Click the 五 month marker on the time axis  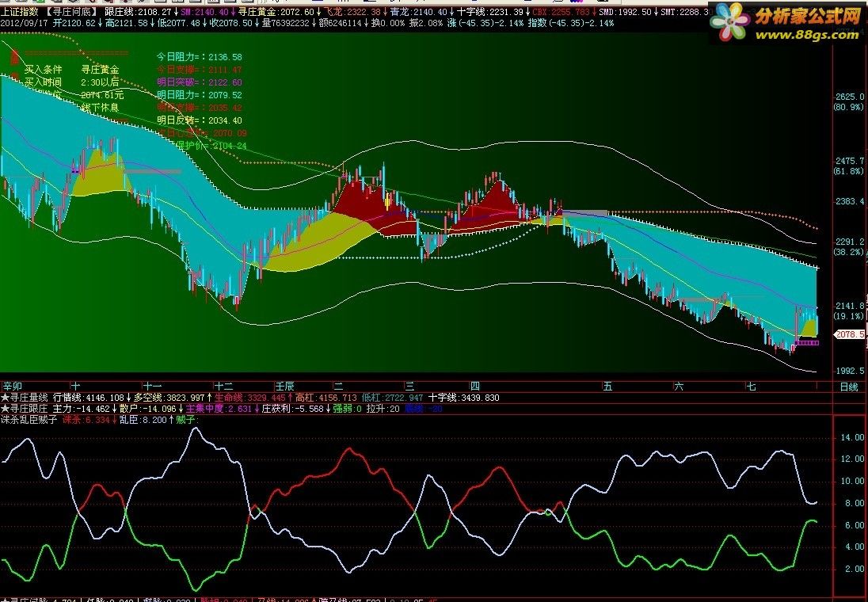tap(607, 387)
